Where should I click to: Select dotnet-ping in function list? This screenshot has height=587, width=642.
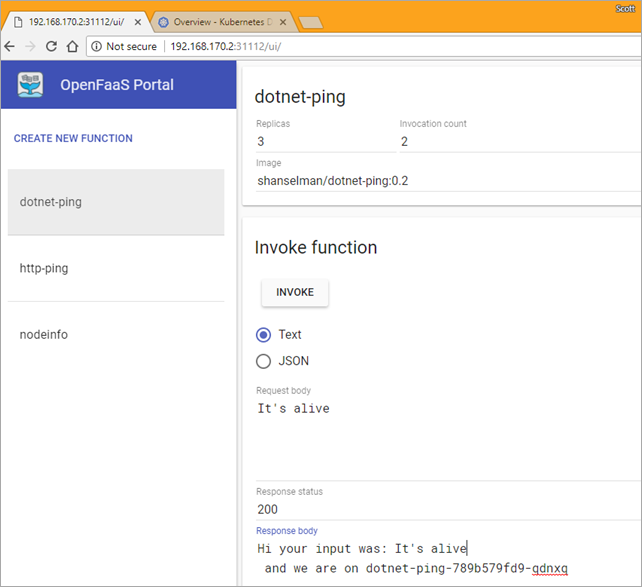coord(116,202)
